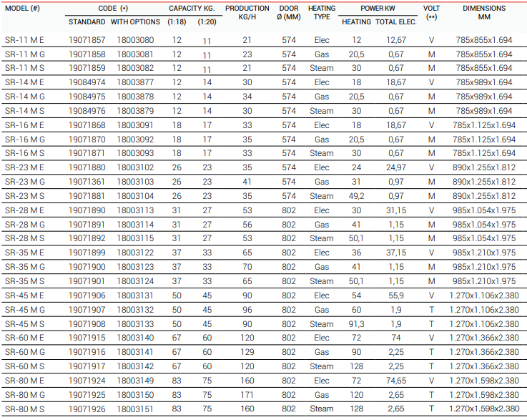Select standard code 19084975
This screenshot has width=527, height=420.
click(87, 97)
